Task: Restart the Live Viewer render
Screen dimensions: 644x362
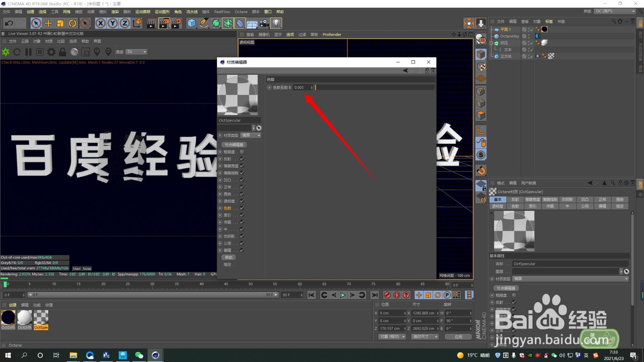Action: [x=17, y=52]
